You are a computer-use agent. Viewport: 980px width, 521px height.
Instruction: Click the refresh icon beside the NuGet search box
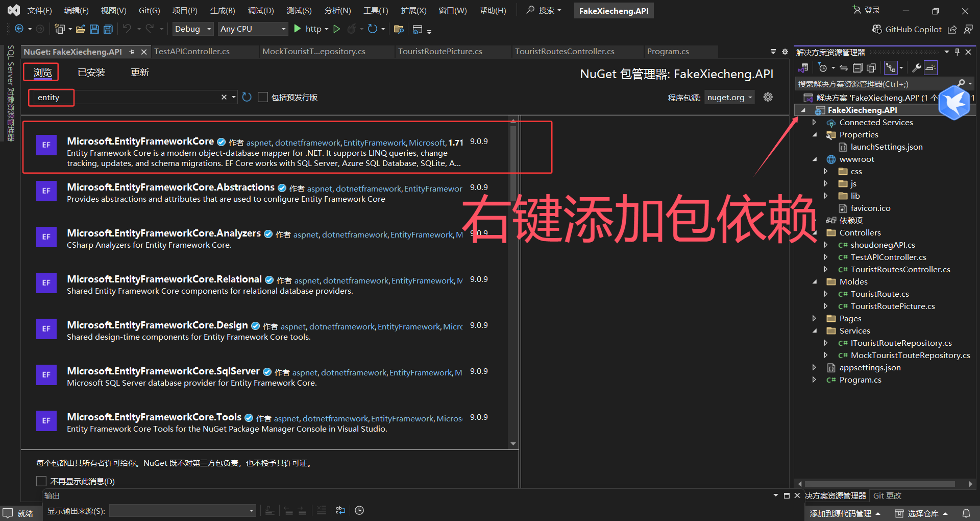tap(247, 97)
